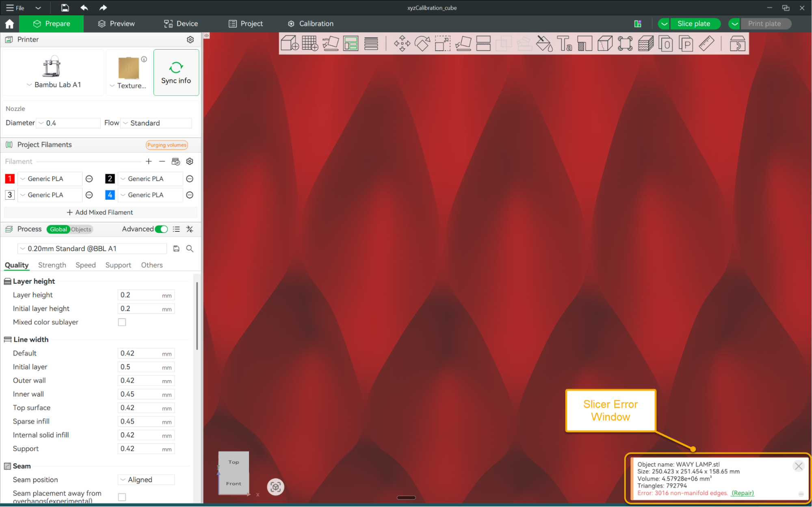Click the search process settings magnifier

coord(190,248)
